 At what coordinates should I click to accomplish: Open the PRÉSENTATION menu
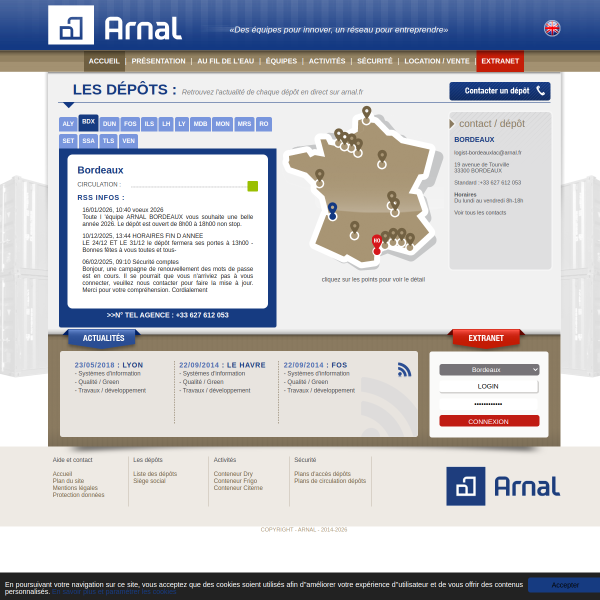[158, 61]
